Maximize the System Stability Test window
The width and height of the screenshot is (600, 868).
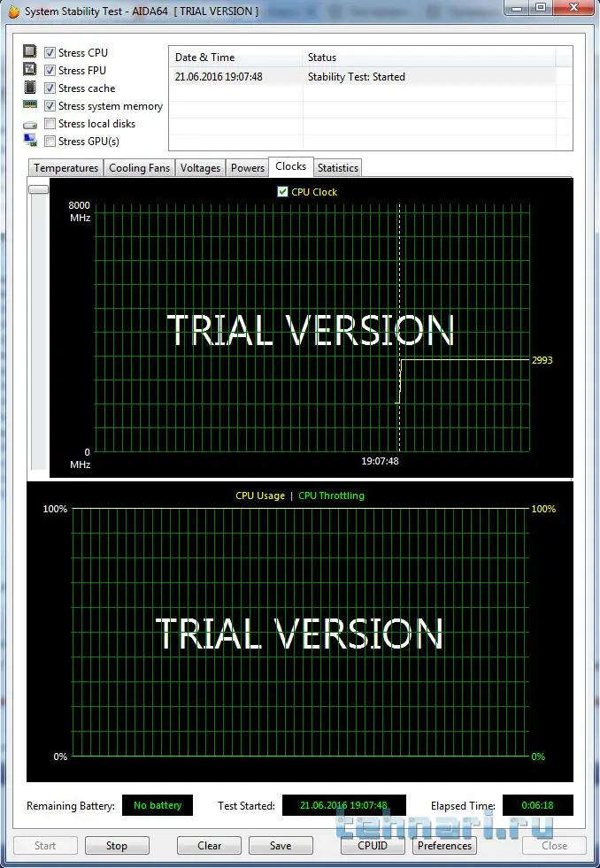(x=540, y=8)
